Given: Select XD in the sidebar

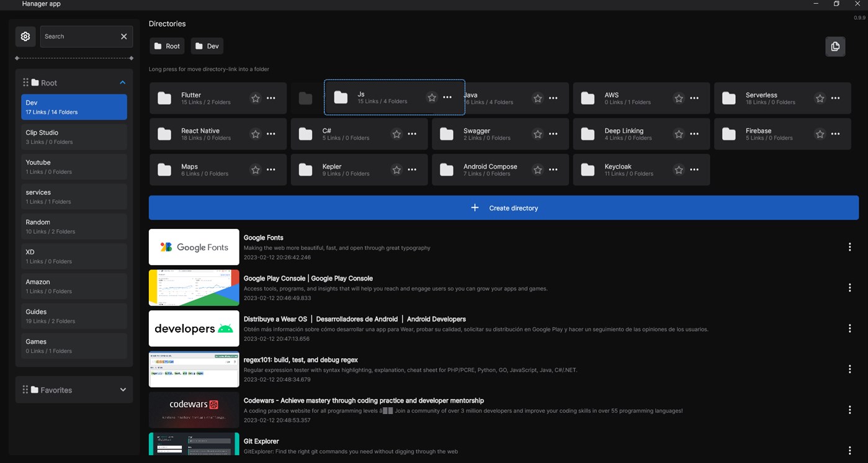Looking at the screenshot, I should pos(74,256).
